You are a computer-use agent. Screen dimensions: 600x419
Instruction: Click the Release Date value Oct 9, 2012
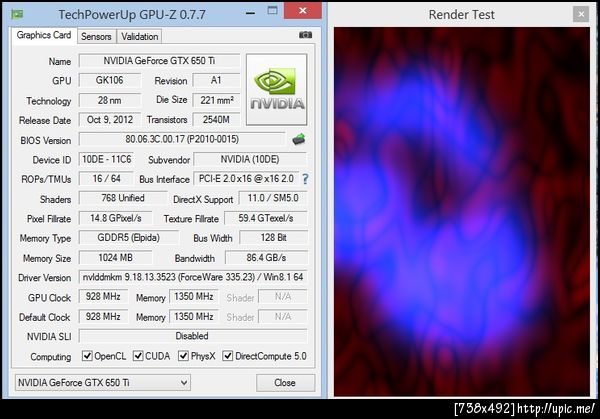pos(109,120)
